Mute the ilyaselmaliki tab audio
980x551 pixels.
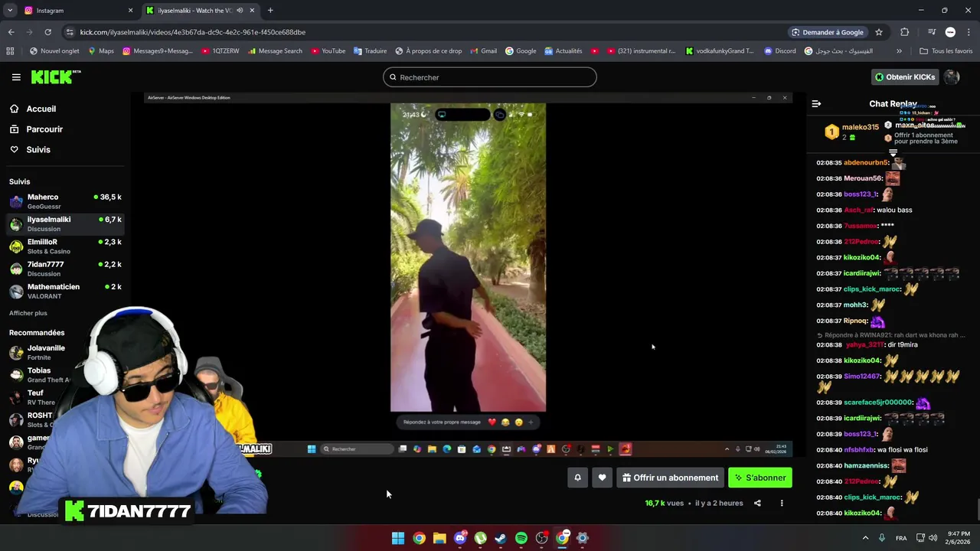(x=240, y=10)
